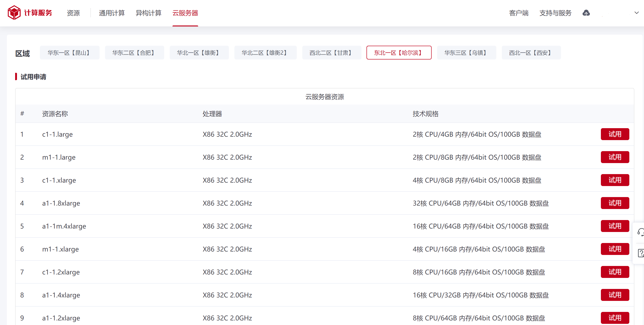
Task: Open the cloud upload icon in header
Action: (x=586, y=13)
